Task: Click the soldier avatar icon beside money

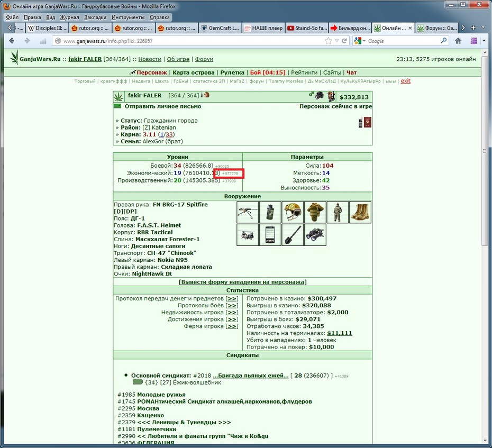Action: [x=331, y=96]
